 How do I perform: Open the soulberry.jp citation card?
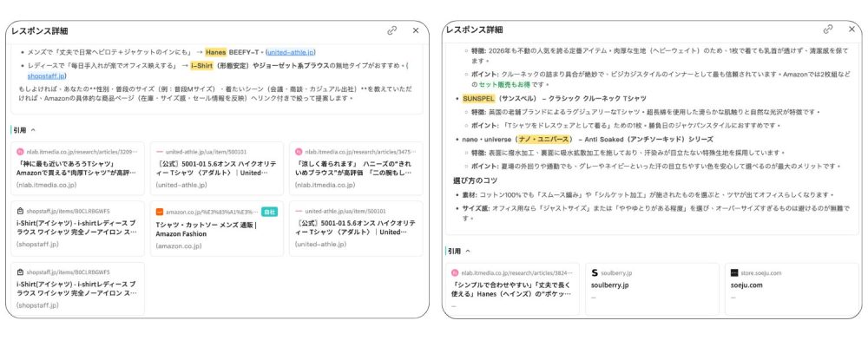[x=652, y=289]
